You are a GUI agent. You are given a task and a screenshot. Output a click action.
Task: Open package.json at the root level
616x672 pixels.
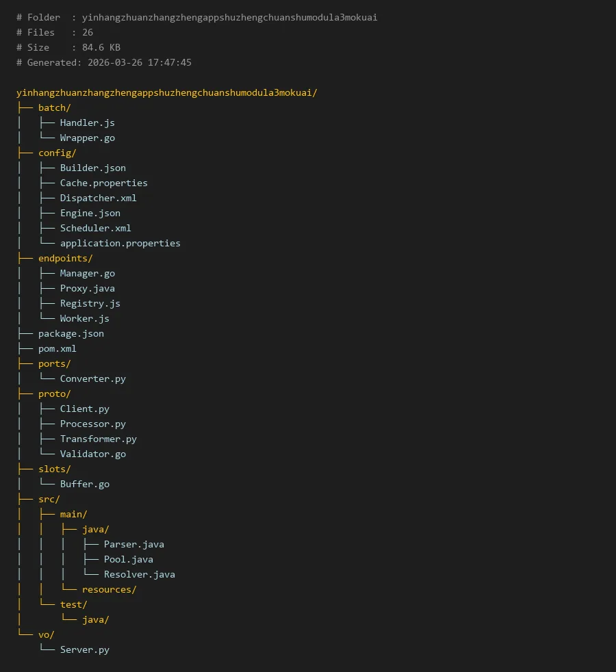[70, 333]
